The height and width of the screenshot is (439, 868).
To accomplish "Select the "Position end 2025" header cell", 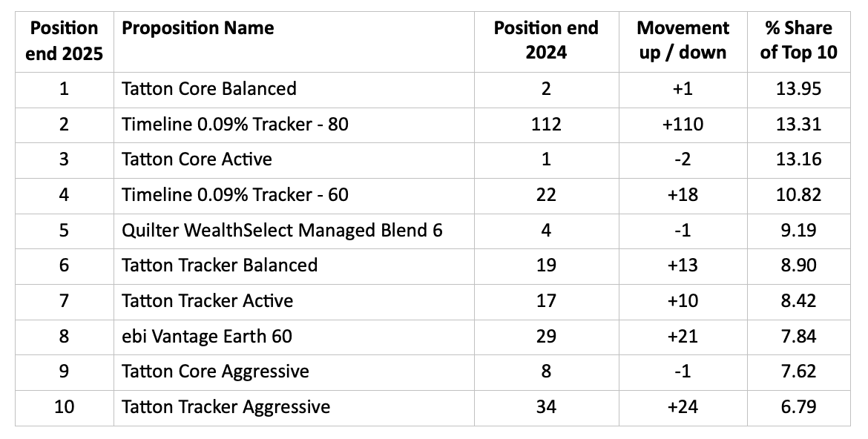I will [x=64, y=41].
